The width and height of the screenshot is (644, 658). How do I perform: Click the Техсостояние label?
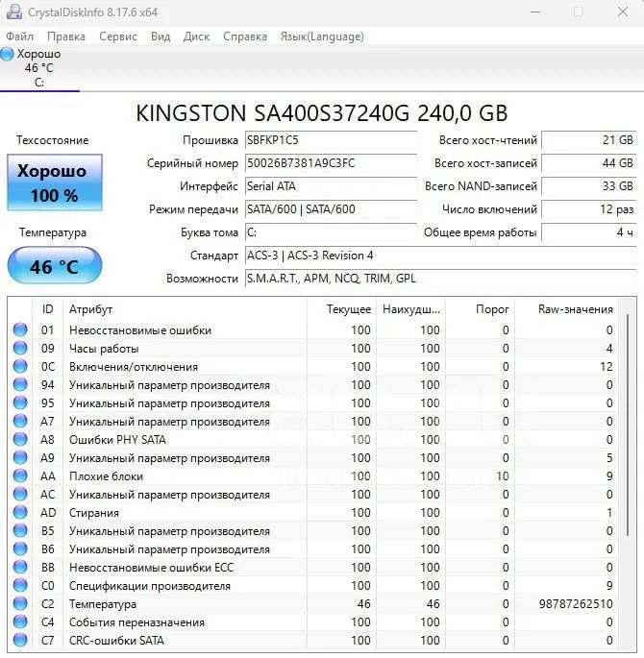[53, 140]
